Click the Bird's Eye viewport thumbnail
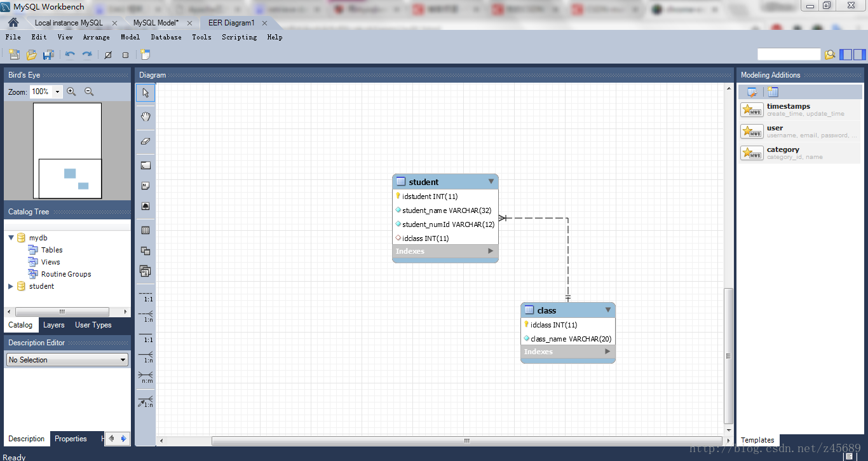 70,179
